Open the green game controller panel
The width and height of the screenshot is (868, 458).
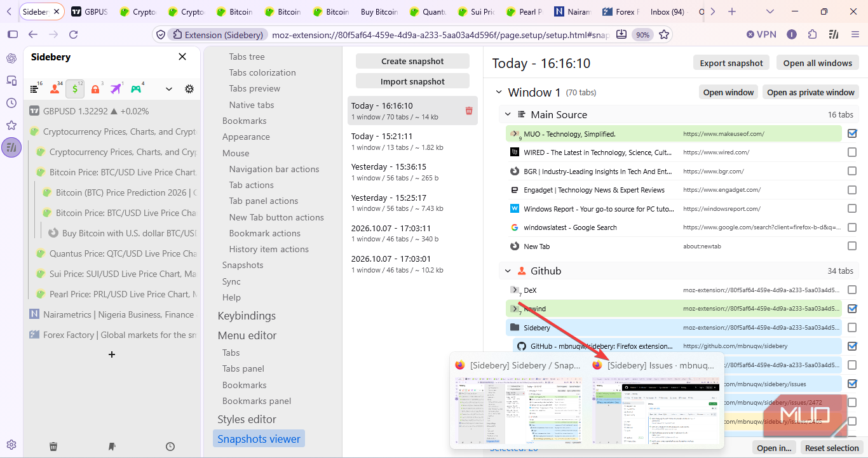pyautogui.click(x=136, y=89)
